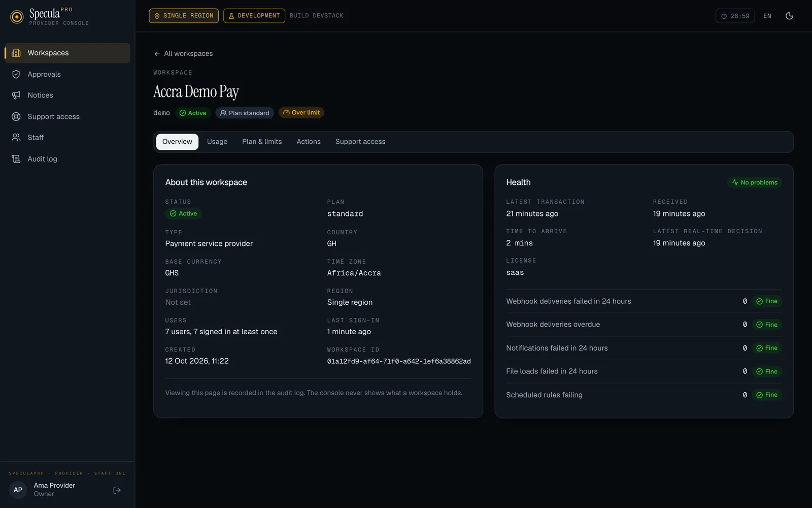Open the Actions tab
812x508 pixels.
(x=309, y=142)
